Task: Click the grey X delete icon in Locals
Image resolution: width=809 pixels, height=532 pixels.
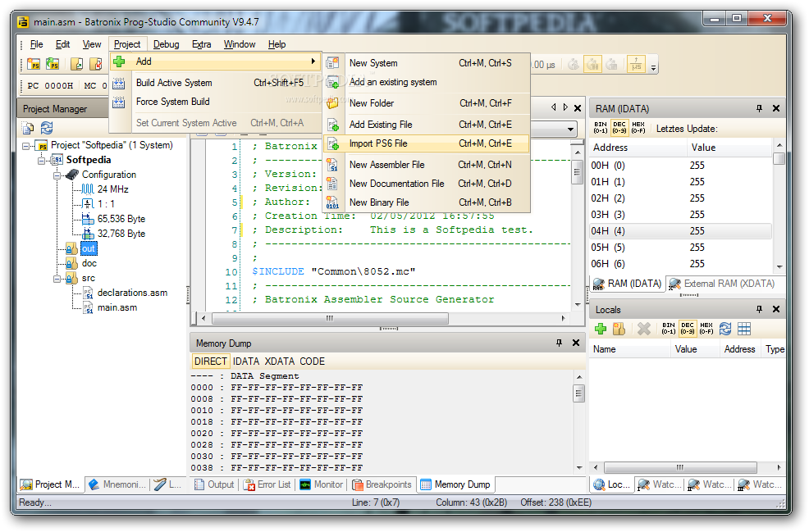Action: tap(643, 329)
